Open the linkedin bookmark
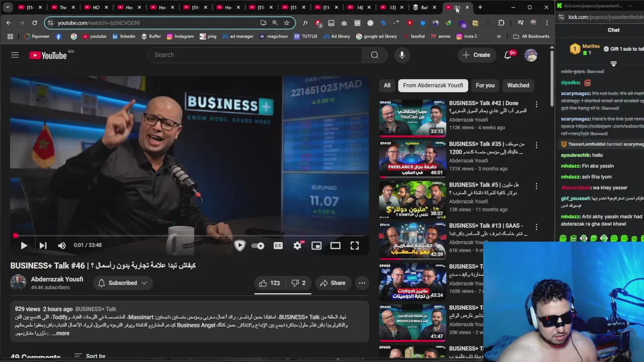 coord(124,36)
